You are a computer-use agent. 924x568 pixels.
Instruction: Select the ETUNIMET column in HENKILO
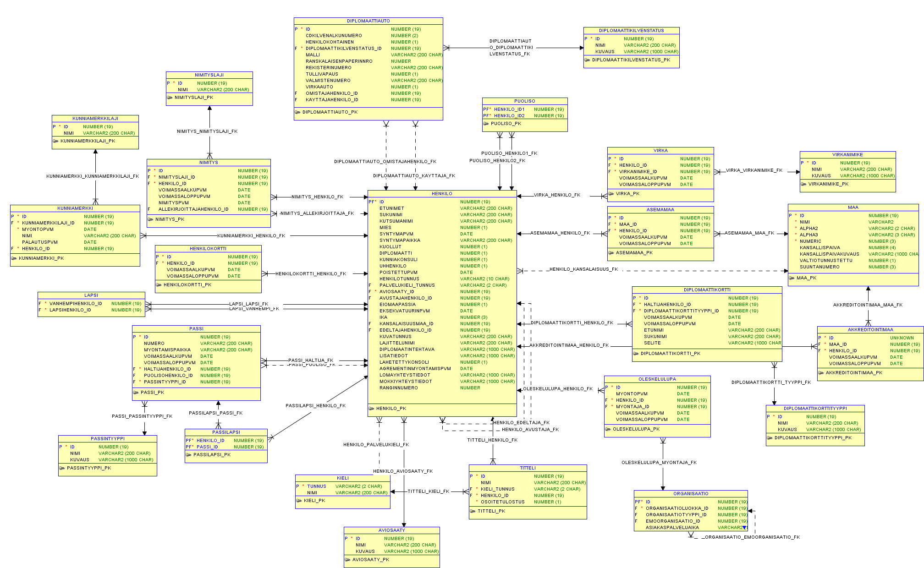[442, 208]
